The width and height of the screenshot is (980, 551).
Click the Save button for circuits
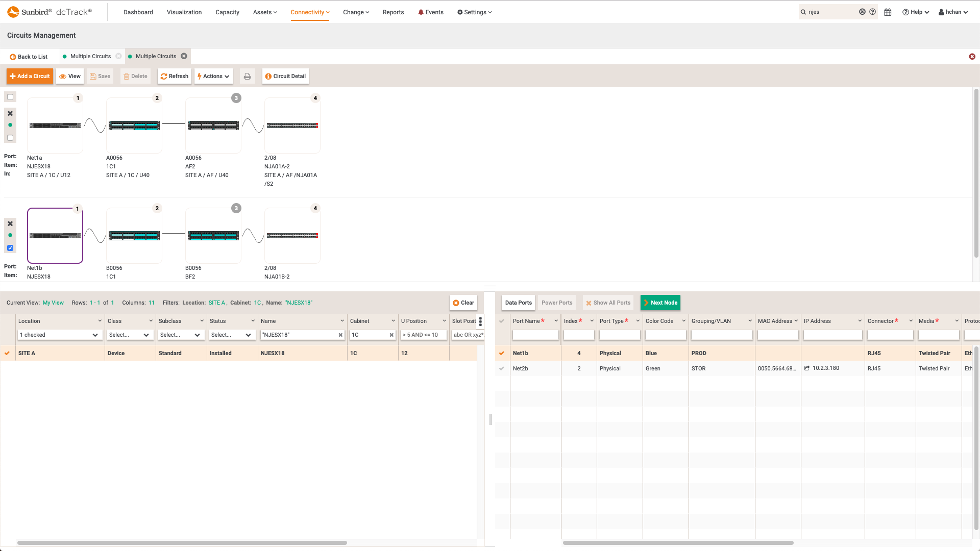point(100,76)
